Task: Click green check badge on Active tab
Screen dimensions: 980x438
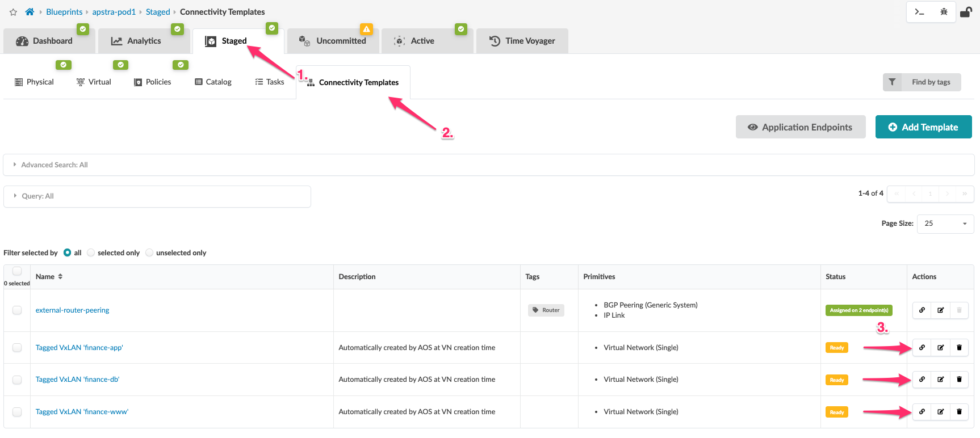Action: [x=461, y=29]
